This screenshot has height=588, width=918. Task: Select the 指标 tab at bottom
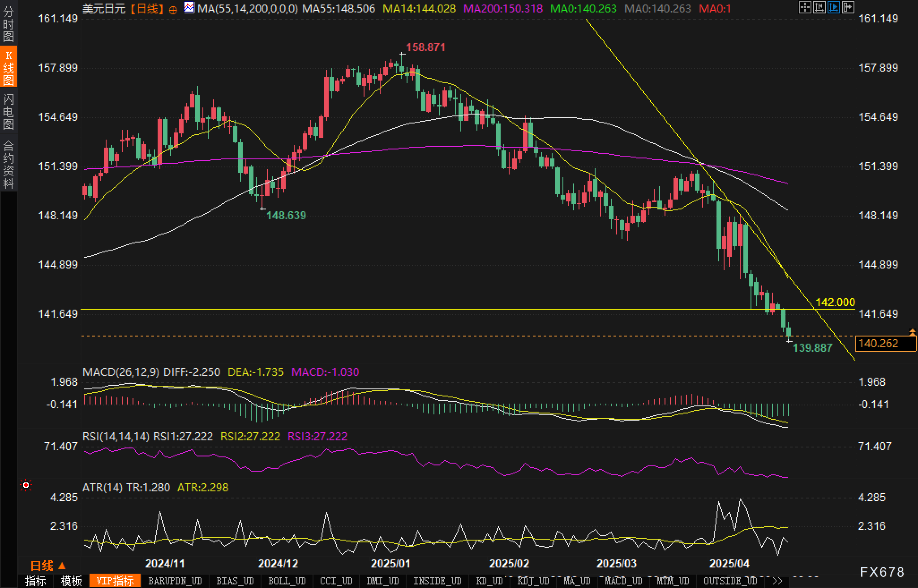(x=35, y=581)
